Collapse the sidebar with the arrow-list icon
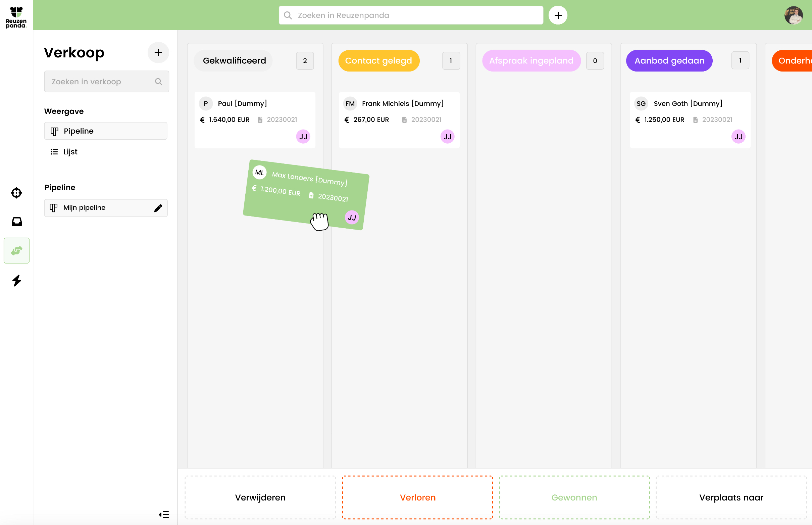Image resolution: width=812 pixels, height=525 pixels. point(163,514)
